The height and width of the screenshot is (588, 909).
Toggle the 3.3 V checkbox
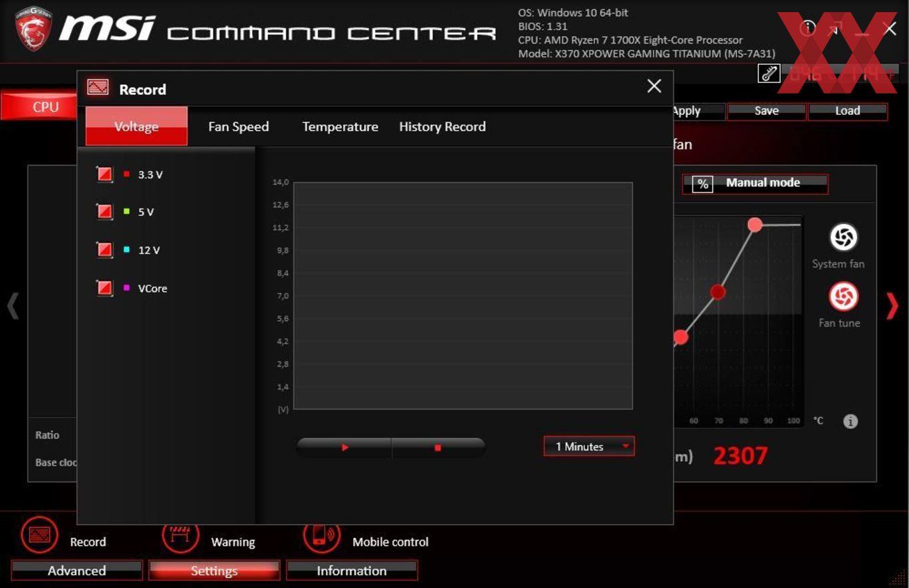click(x=104, y=174)
